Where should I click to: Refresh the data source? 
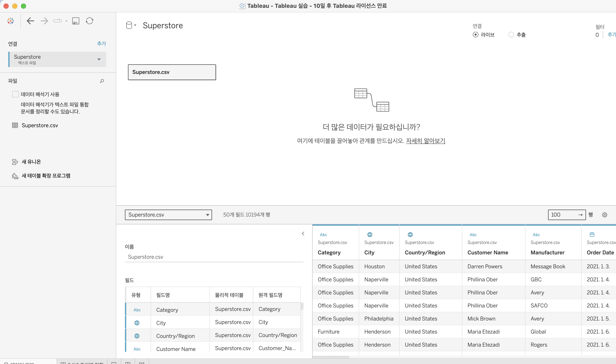[x=90, y=21]
